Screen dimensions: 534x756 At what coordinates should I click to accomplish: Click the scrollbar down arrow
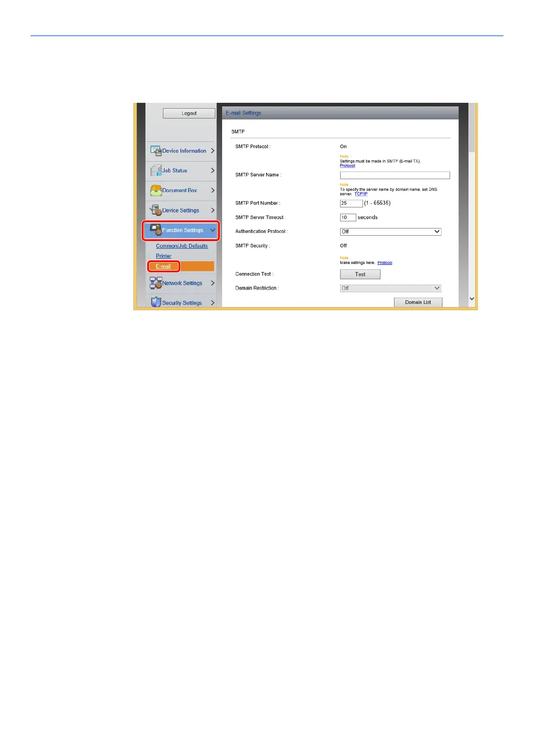472,299
